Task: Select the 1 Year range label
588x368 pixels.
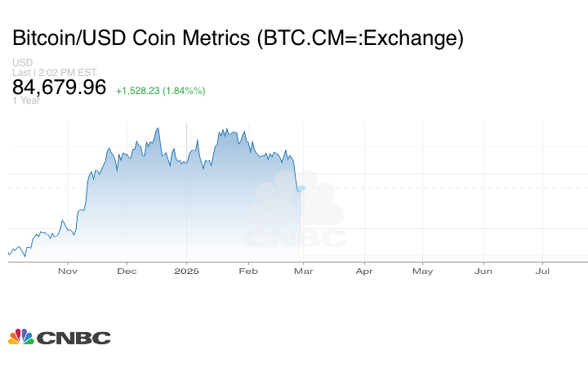Action: tap(27, 101)
